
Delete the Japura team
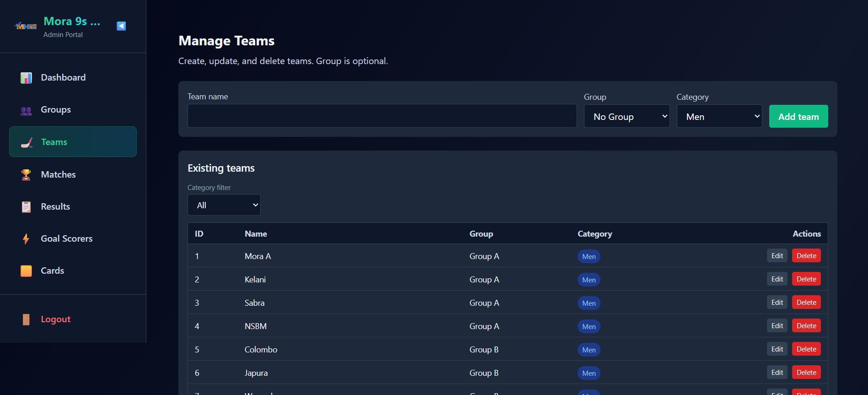[x=806, y=373]
